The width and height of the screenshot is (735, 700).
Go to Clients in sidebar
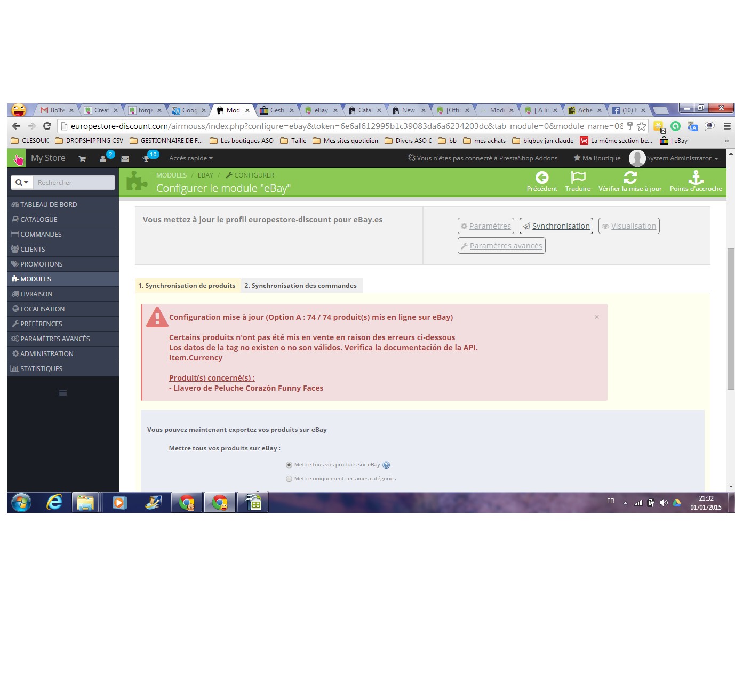[x=63, y=249]
